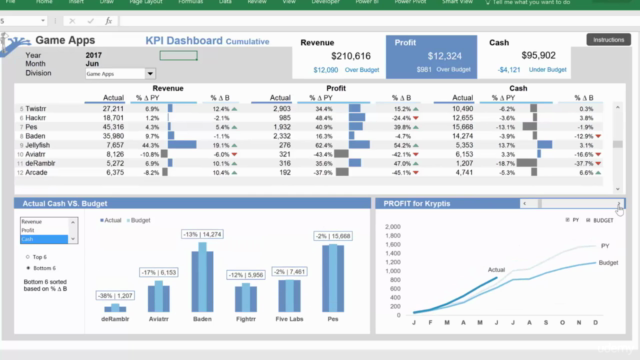Screen dimensions: 640x360
Task: Click the Budget legend swatch in bar chart
Action: (x=128, y=220)
